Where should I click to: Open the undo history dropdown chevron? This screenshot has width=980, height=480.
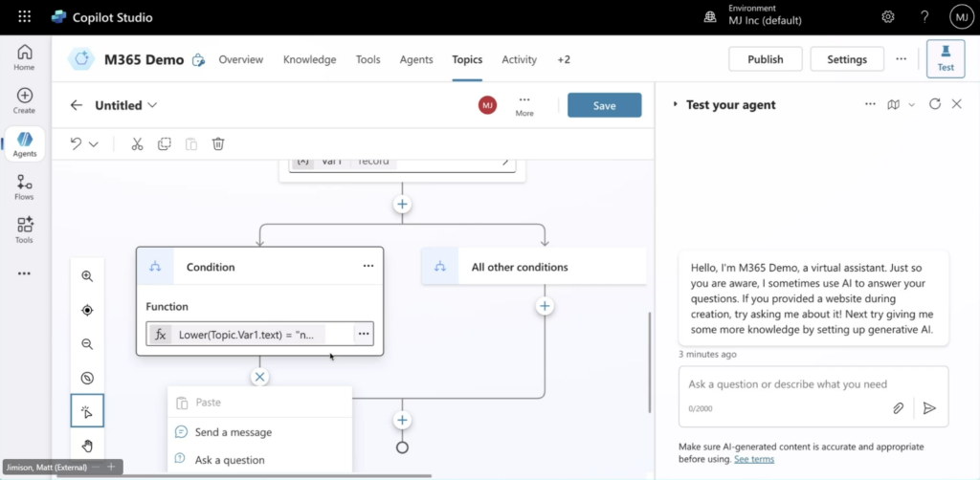coord(94,144)
